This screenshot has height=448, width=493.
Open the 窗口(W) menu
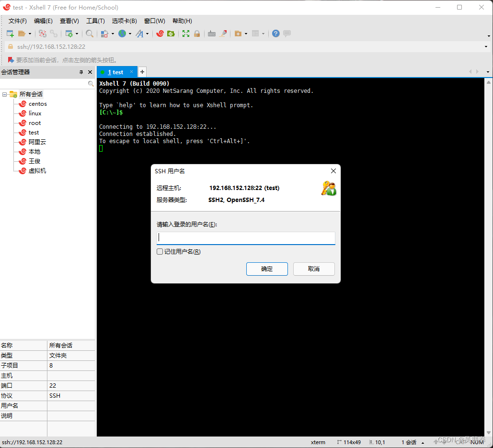154,21
